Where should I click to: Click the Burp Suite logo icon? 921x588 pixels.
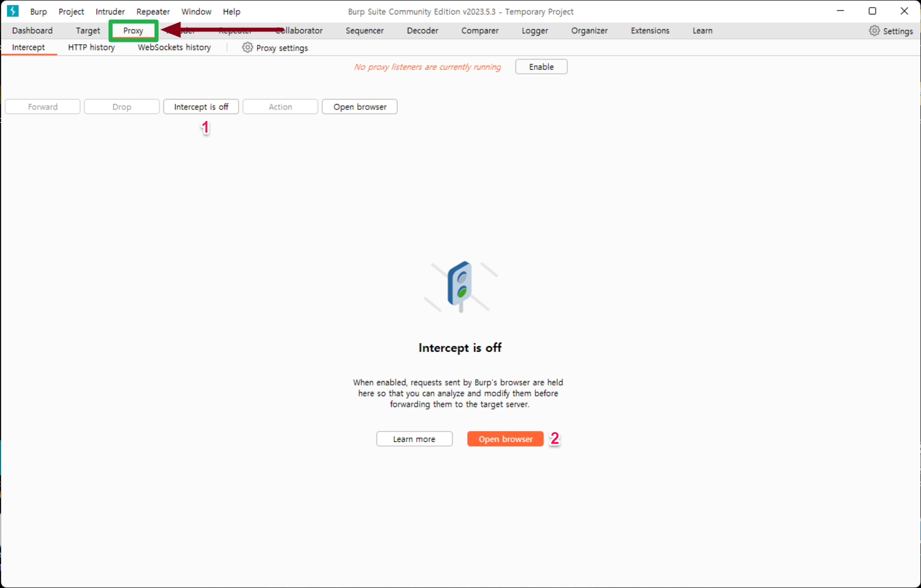pos(13,11)
